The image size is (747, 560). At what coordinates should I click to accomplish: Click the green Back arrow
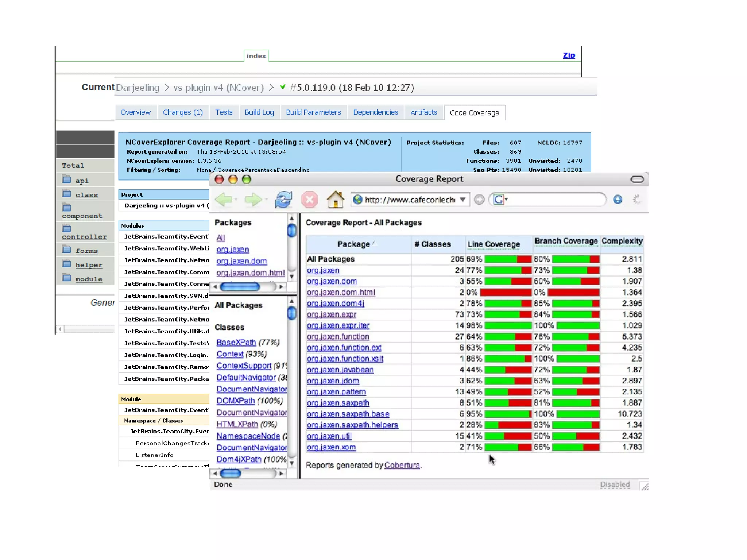tap(223, 200)
